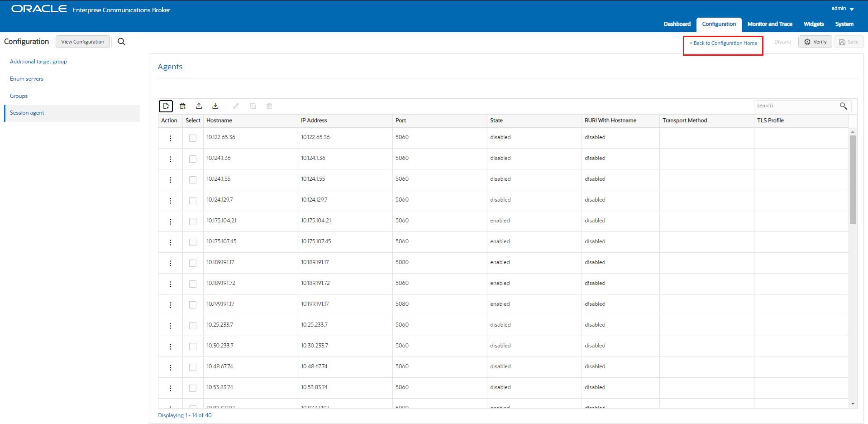Sort by the State column header

tap(534, 120)
